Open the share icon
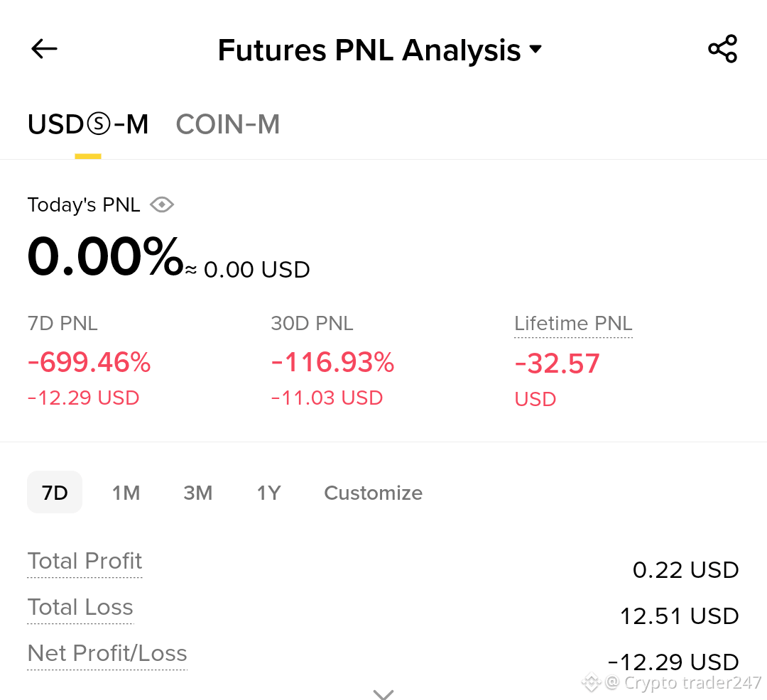Viewport: 767px width, 700px height. click(722, 49)
